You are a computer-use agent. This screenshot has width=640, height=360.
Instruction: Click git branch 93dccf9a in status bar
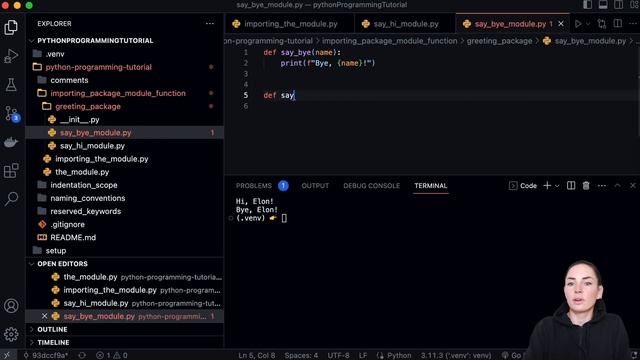pyautogui.click(x=46, y=355)
